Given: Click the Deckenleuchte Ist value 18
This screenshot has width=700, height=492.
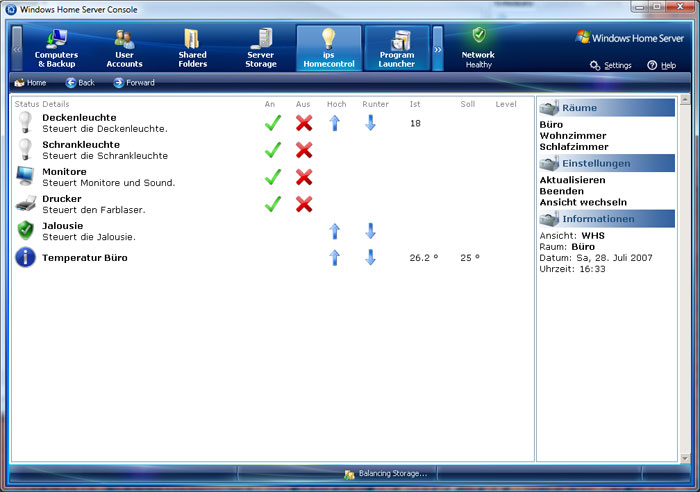Looking at the screenshot, I should tap(415, 123).
